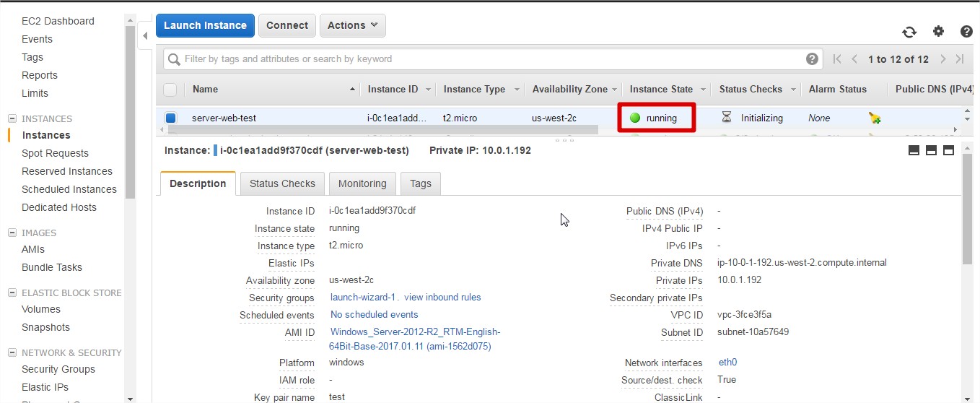Image resolution: width=980 pixels, height=403 pixels.
Task: Open Reports in sidebar
Action: pyautogui.click(x=40, y=75)
